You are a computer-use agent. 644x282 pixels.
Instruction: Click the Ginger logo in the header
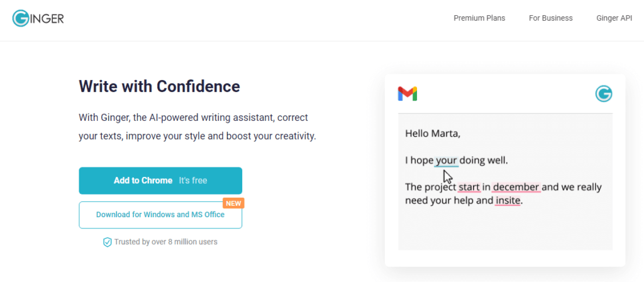tap(38, 18)
